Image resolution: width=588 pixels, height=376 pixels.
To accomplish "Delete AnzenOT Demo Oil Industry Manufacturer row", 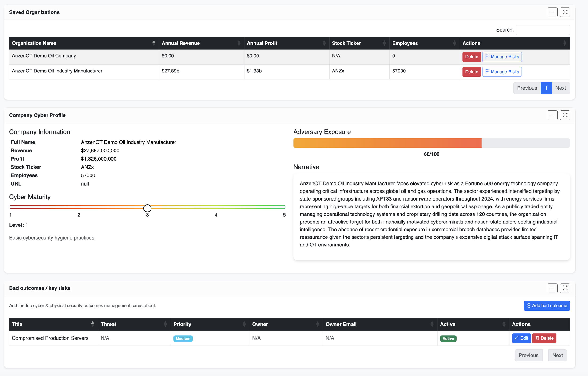I will coord(471,72).
